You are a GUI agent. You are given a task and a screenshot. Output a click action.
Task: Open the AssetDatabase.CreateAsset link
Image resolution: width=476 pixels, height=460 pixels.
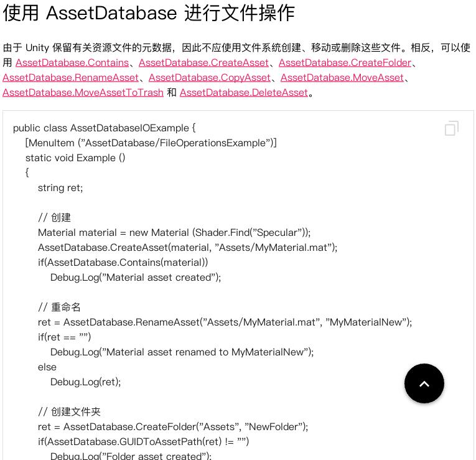[203, 63]
